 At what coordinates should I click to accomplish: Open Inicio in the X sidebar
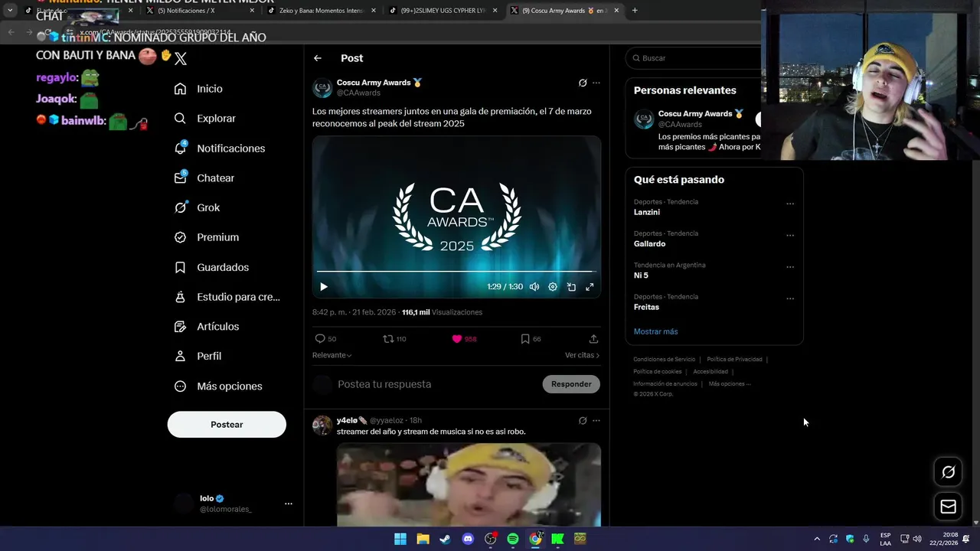click(198, 89)
